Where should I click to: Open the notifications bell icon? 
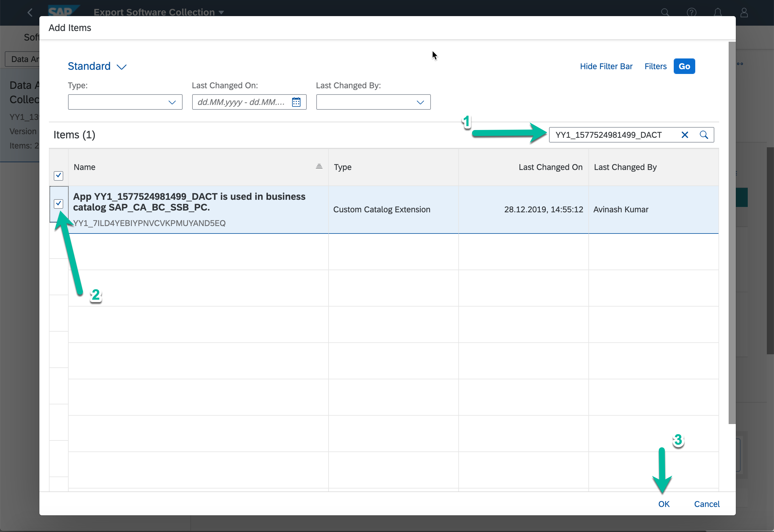point(718,13)
